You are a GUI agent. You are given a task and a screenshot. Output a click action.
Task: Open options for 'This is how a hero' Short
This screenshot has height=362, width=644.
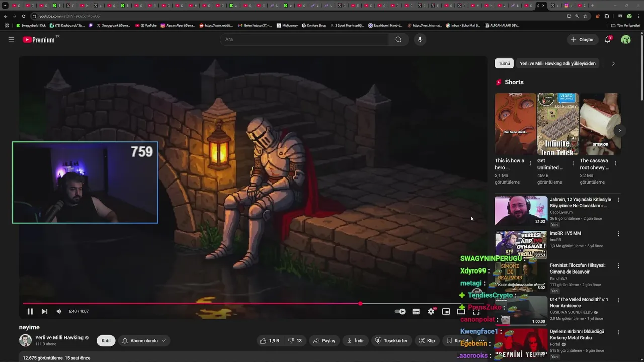tap(530, 163)
